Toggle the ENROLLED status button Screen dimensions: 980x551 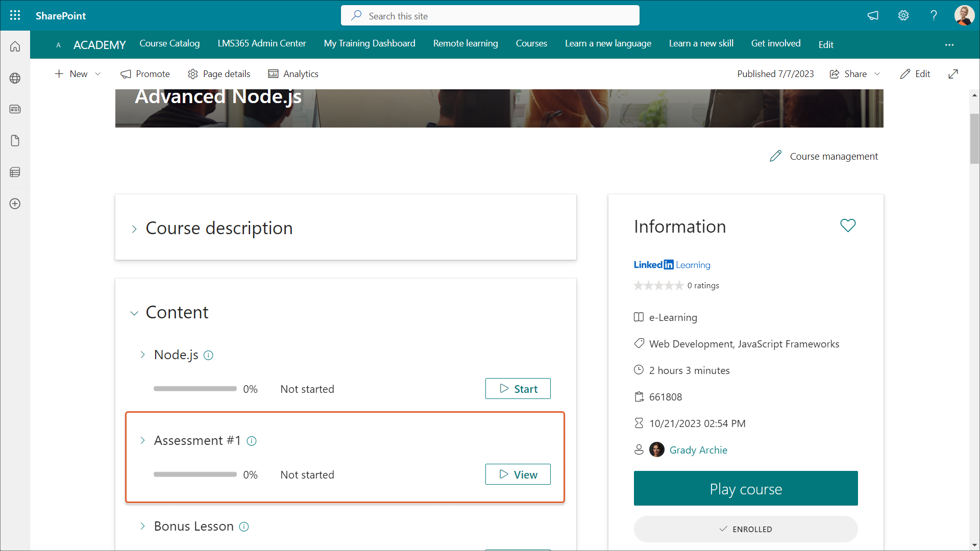coord(745,529)
